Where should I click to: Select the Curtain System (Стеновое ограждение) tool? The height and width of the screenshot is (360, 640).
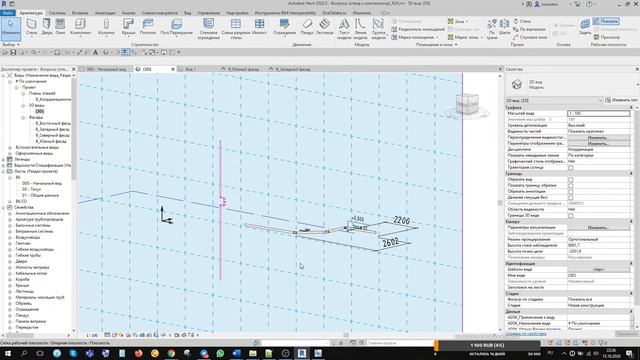click(x=209, y=29)
